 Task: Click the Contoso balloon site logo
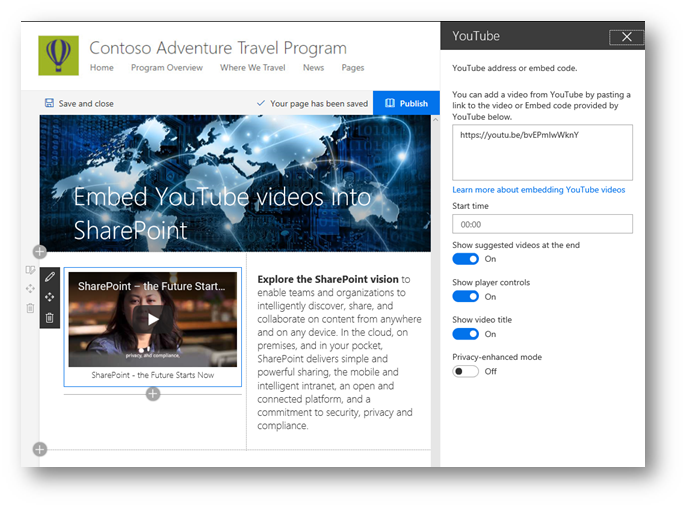tap(58, 56)
